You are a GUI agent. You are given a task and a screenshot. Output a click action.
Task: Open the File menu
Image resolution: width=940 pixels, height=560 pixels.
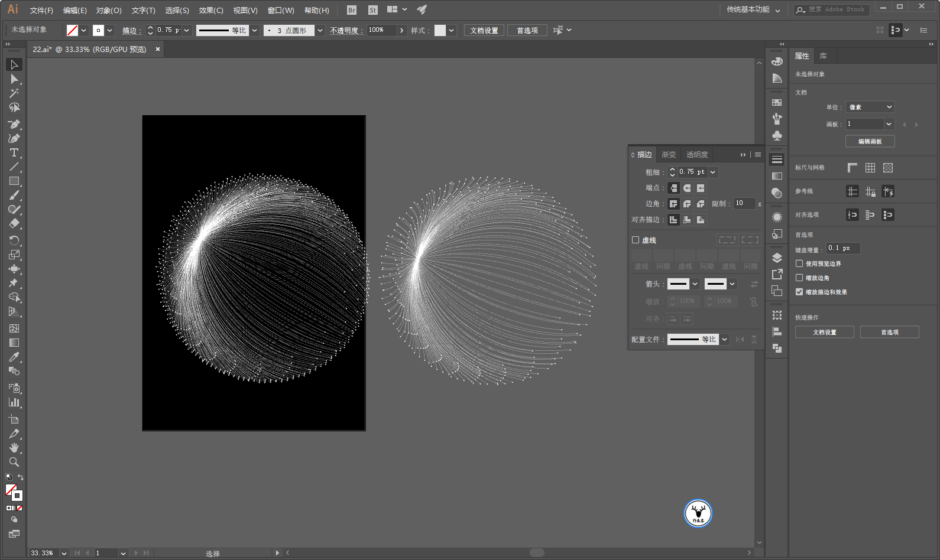41,10
